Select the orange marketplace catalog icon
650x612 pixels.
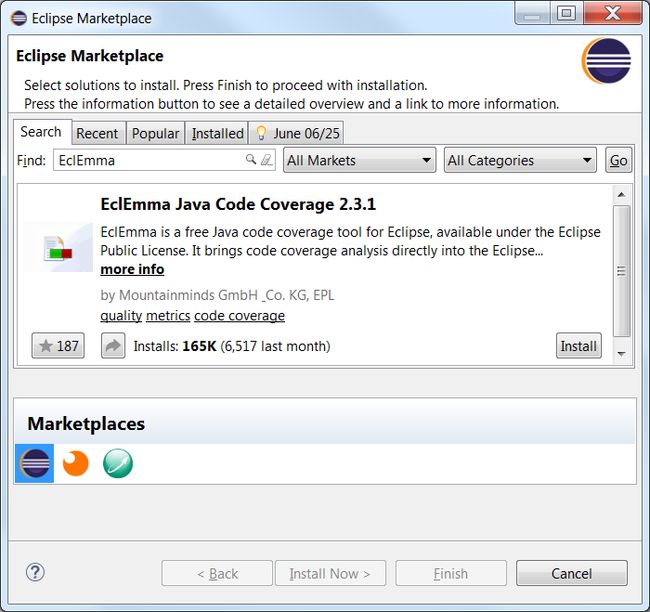click(75, 463)
